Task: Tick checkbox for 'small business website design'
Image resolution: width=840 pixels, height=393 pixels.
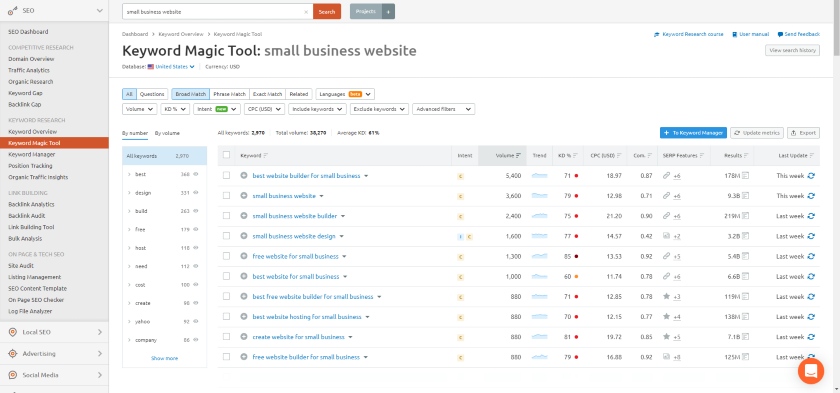Action: (x=226, y=236)
